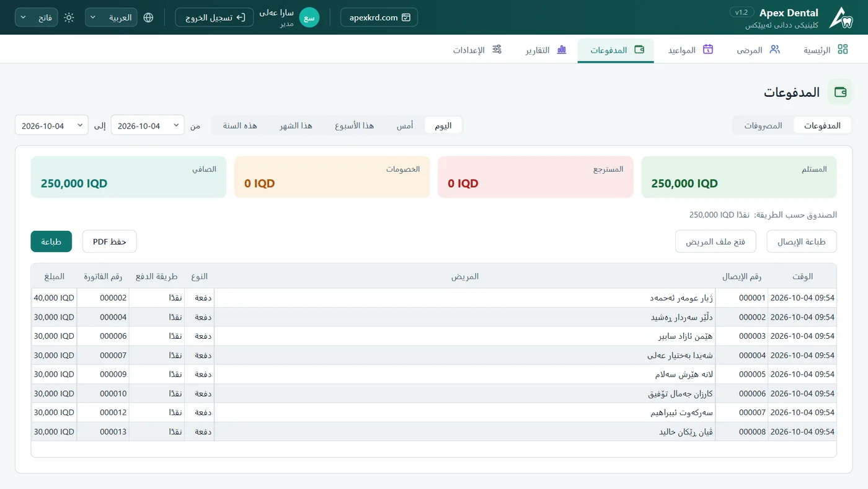This screenshot has height=489, width=868.
Task: Click فتح ملف المريض button
Action: (715, 242)
